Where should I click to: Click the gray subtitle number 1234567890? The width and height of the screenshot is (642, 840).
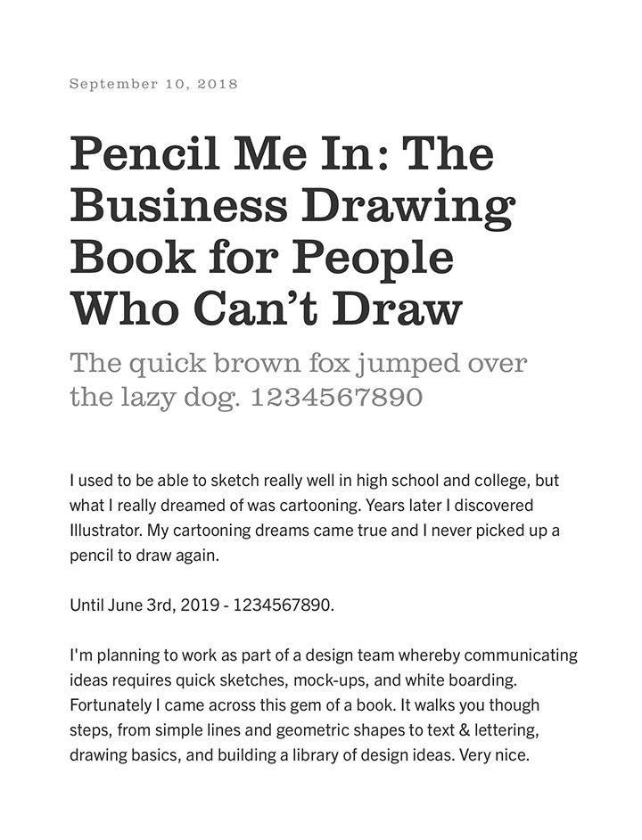tap(337, 397)
